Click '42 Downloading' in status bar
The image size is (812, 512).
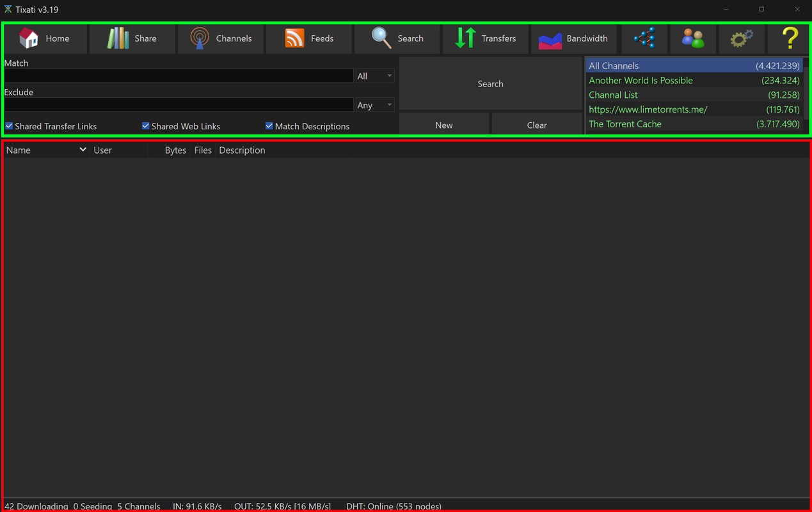(36, 506)
